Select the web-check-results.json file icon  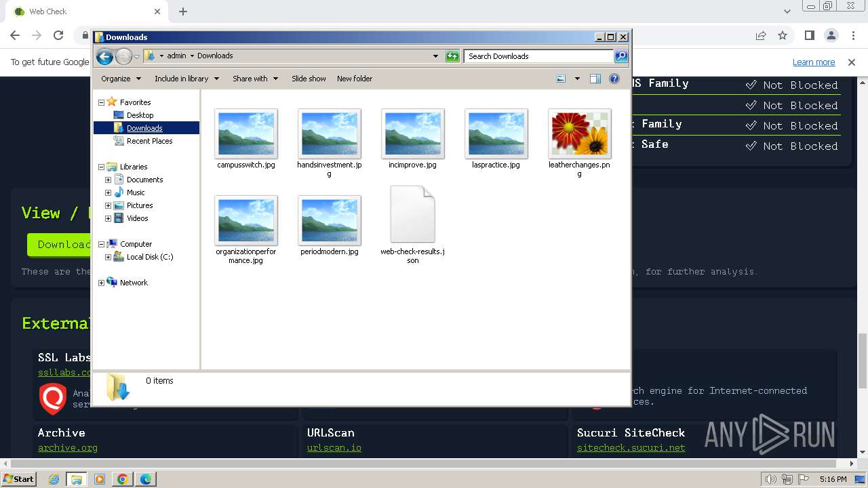click(413, 214)
